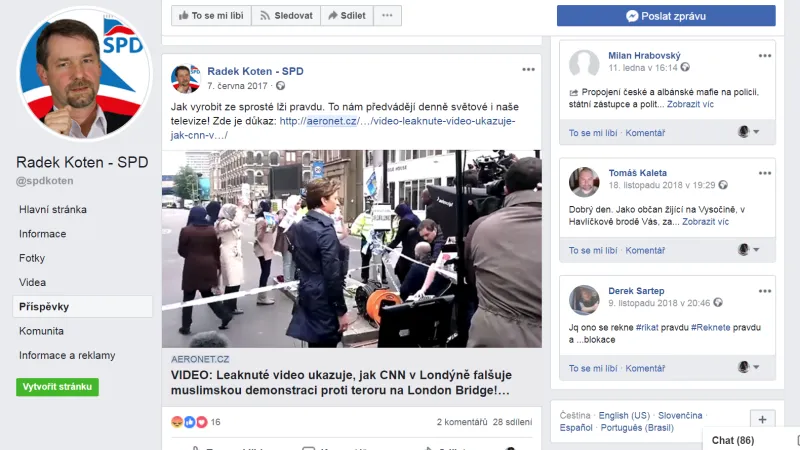Like Milan Hrabovský's post
Viewport: 800px width, 450px height.
[x=594, y=132]
